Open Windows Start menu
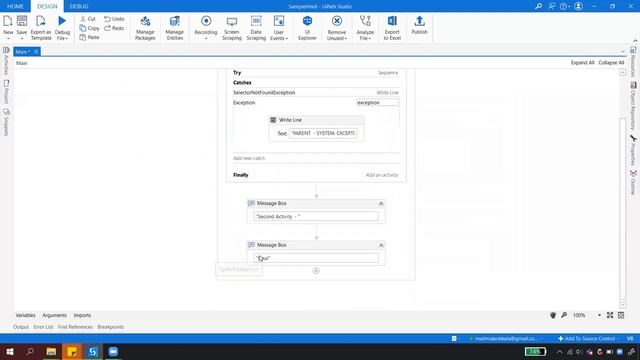 tap(10, 351)
